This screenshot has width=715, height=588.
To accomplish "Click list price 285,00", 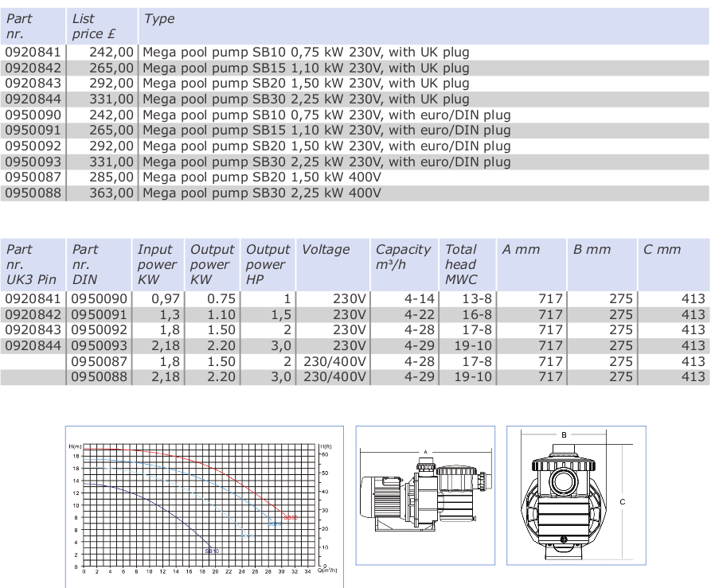I will [111, 177].
